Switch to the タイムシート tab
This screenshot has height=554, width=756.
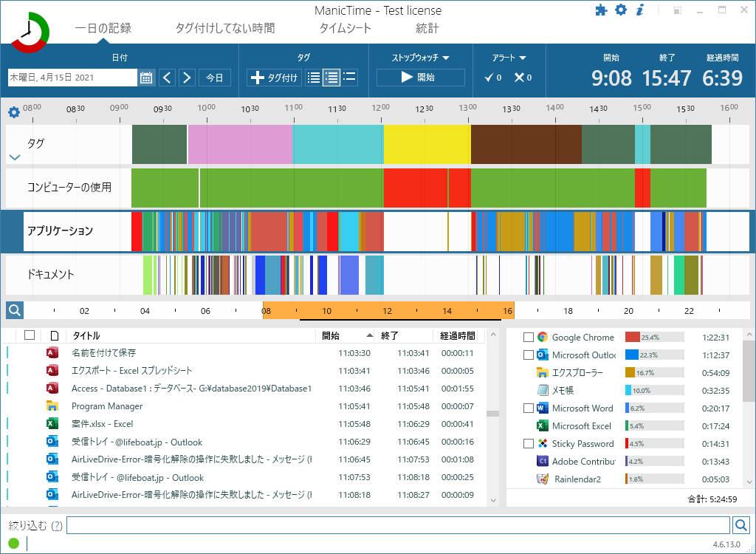pos(345,29)
